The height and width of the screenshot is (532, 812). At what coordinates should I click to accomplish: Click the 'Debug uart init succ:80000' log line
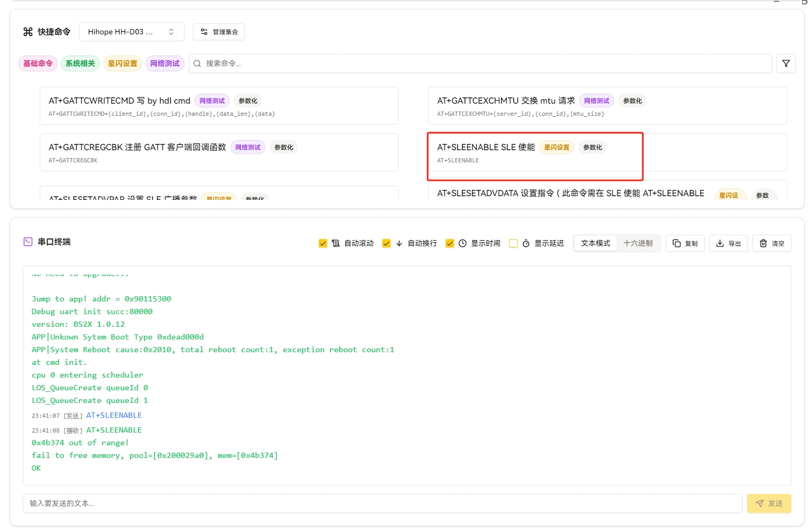[x=92, y=311]
